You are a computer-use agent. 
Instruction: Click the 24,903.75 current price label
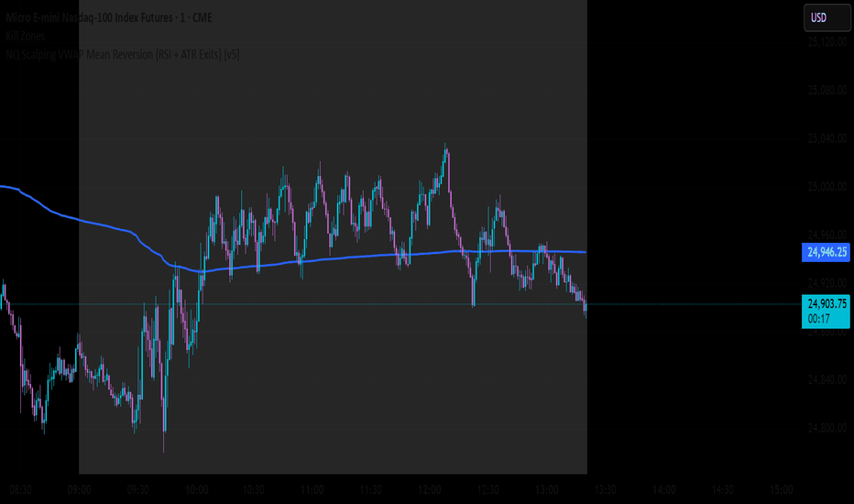point(826,303)
